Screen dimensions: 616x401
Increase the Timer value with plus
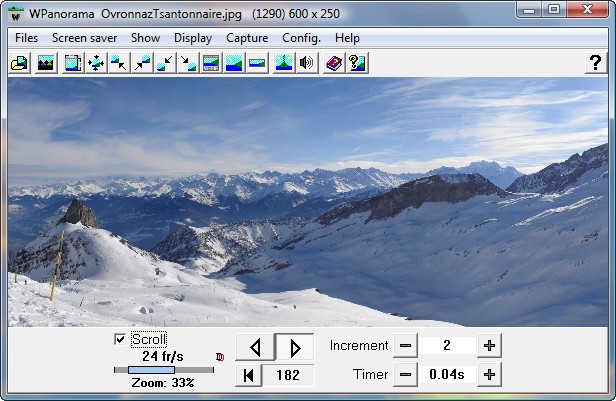click(x=490, y=375)
